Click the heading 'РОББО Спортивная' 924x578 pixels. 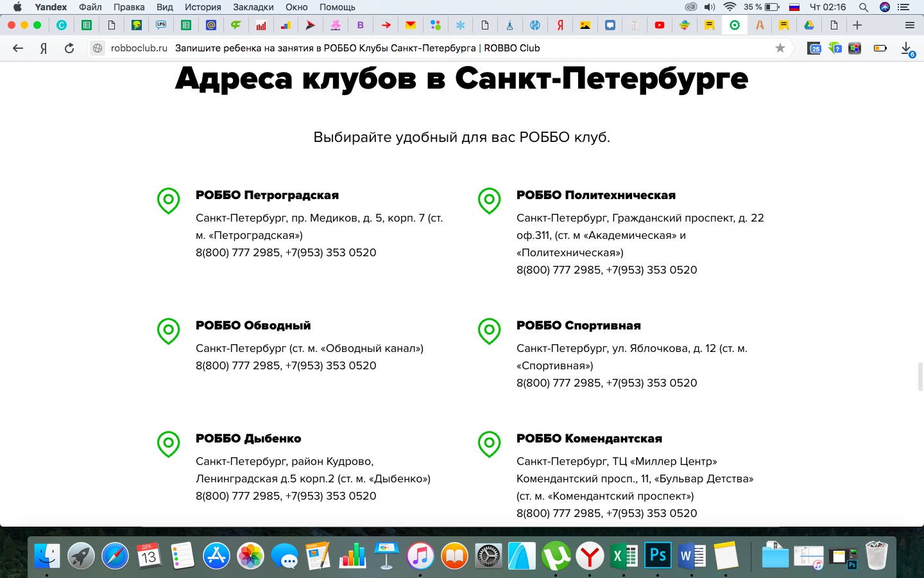click(x=579, y=326)
